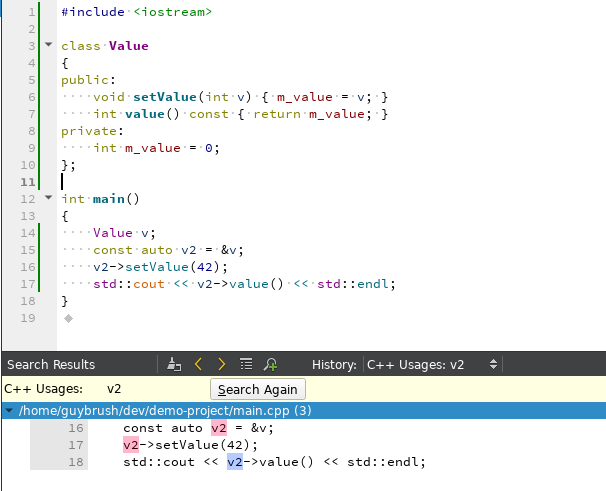This screenshot has width=606, height=491.
Task: Click line number 11 in the gutter
Action: [28, 182]
